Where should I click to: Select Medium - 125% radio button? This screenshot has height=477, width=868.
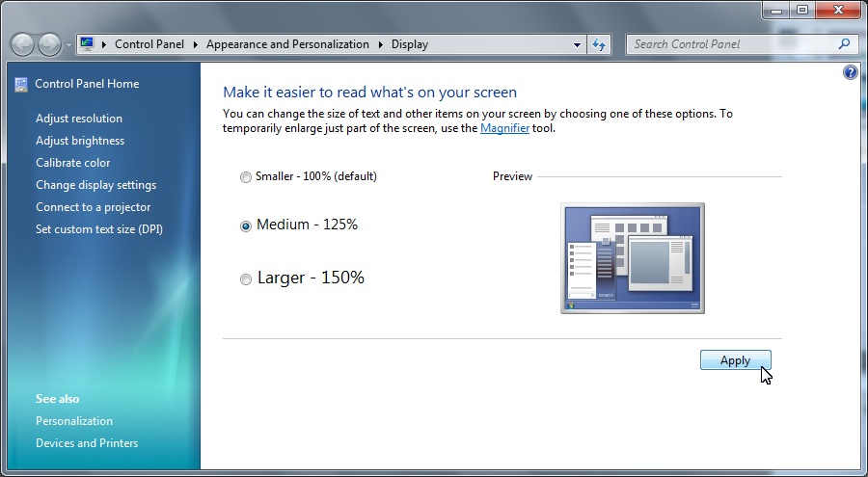click(245, 225)
